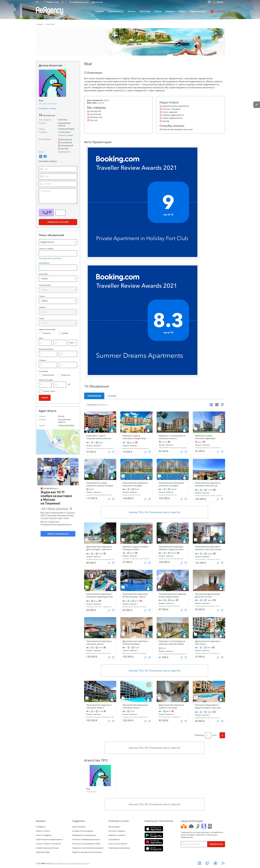Open the Mi App Mall badge
Viewport: 260px width, 868px height.
coord(154,848)
